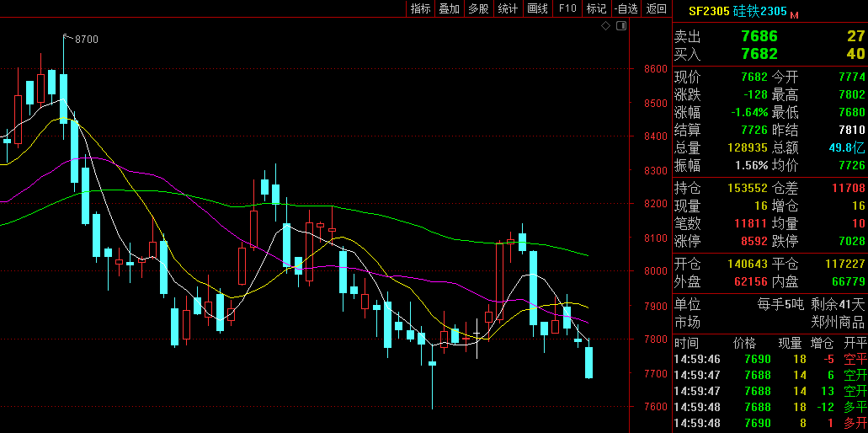Toggle the side panel layout icon

pos(621,26)
